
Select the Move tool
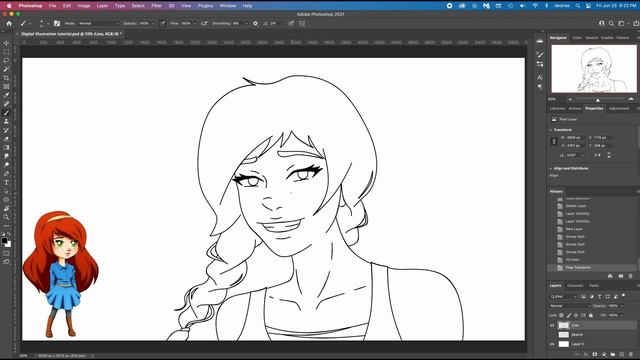pos(6,43)
